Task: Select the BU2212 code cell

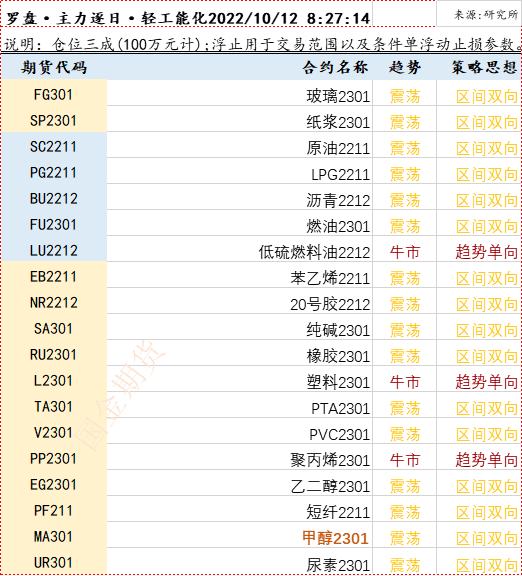Action: 54,197
